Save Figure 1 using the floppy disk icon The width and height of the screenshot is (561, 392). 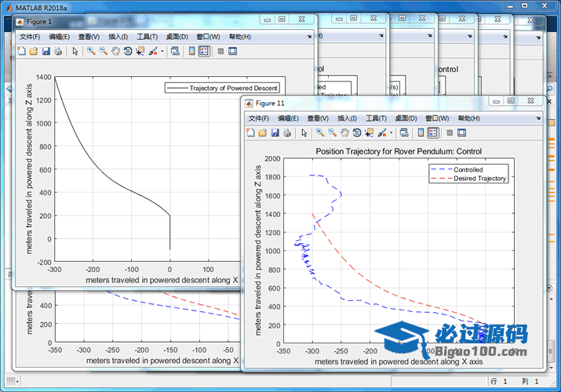[46, 51]
